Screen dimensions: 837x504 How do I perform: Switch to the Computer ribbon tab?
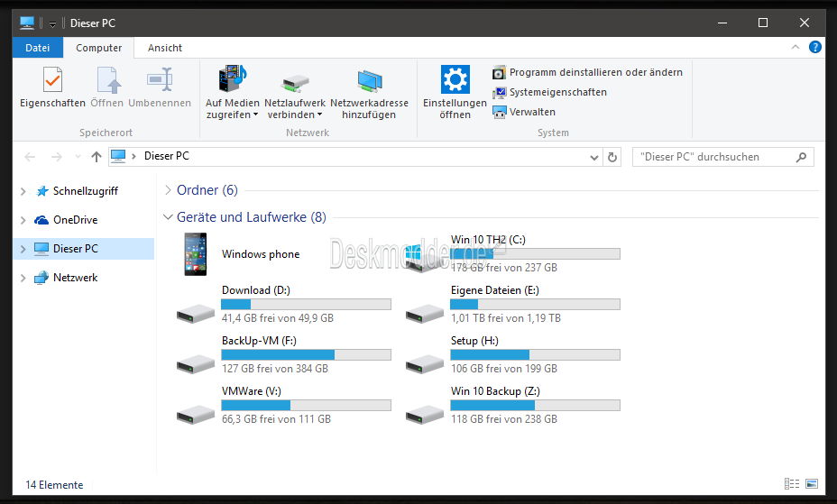pyautogui.click(x=98, y=48)
